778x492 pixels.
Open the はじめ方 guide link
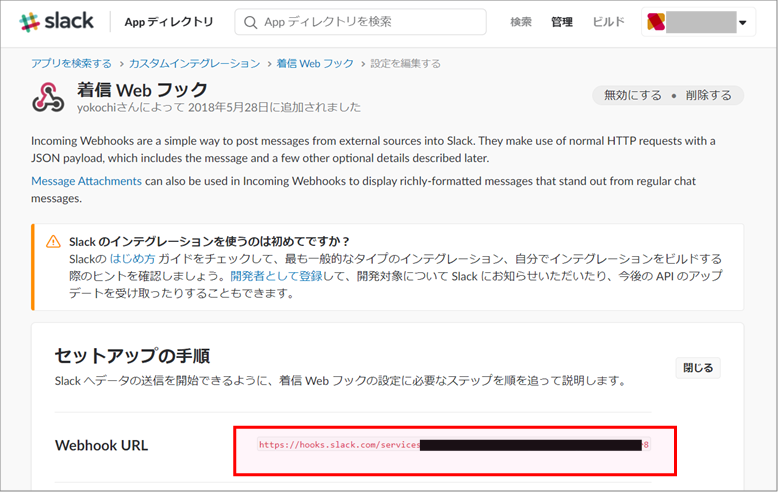tap(132, 259)
